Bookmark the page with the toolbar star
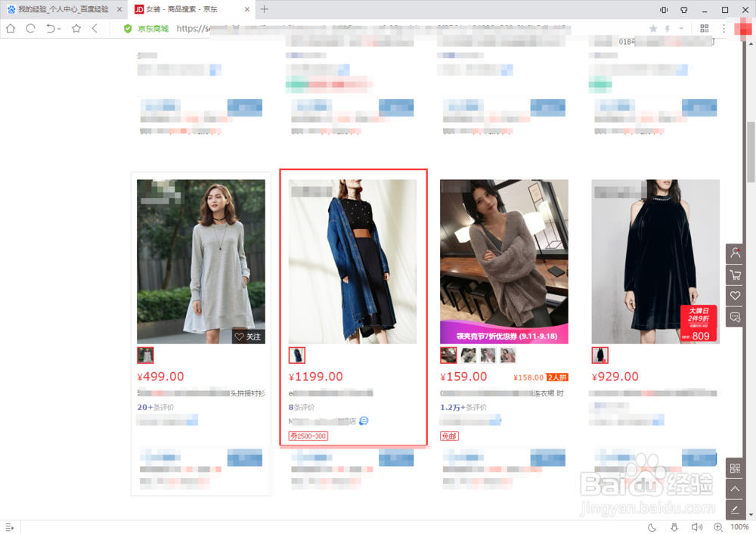756x534 pixels. [76, 29]
